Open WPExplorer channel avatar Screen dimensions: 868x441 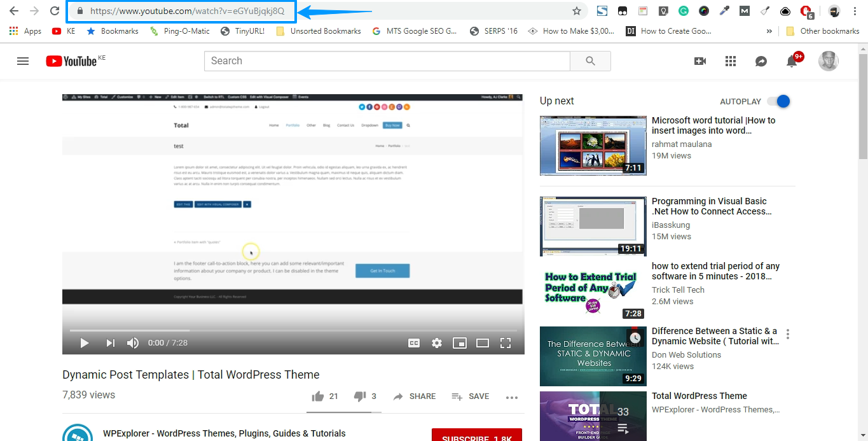point(78,433)
